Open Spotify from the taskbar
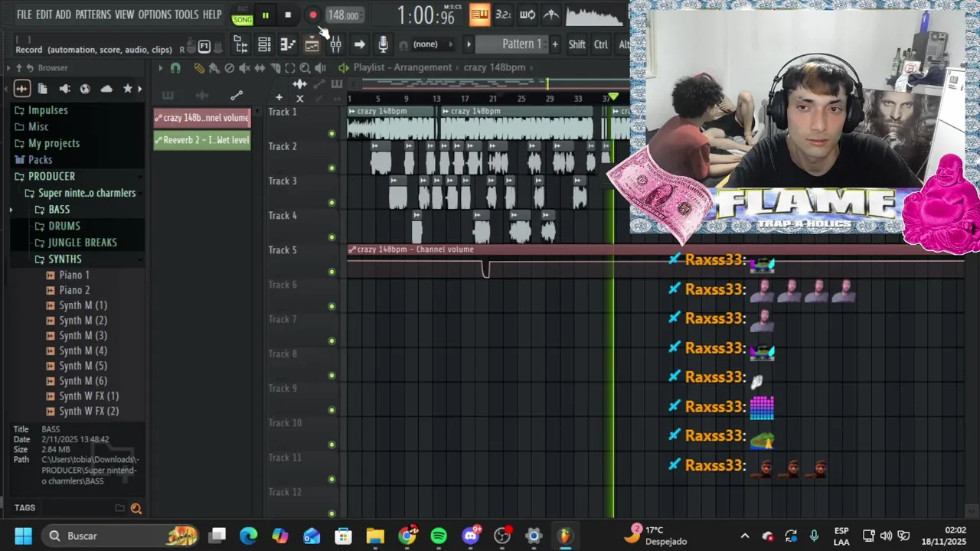This screenshot has width=980, height=551. (x=439, y=536)
